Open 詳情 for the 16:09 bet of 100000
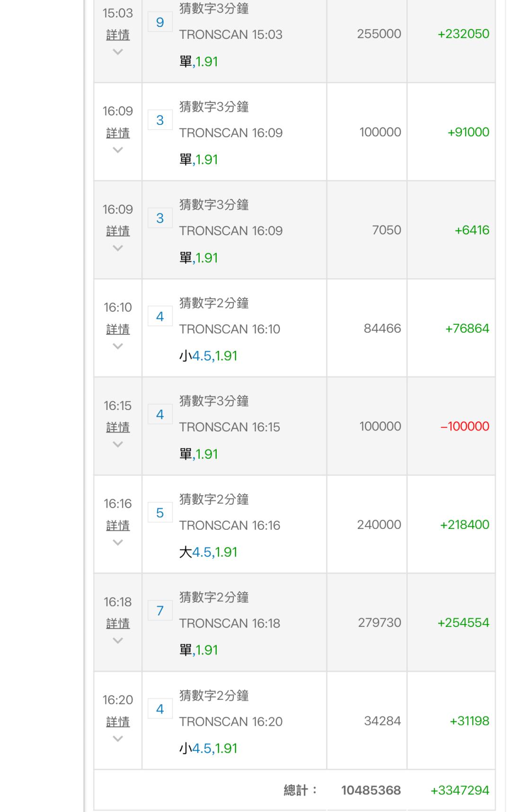Screen dimensions: 511x812 click(x=118, y=133)
